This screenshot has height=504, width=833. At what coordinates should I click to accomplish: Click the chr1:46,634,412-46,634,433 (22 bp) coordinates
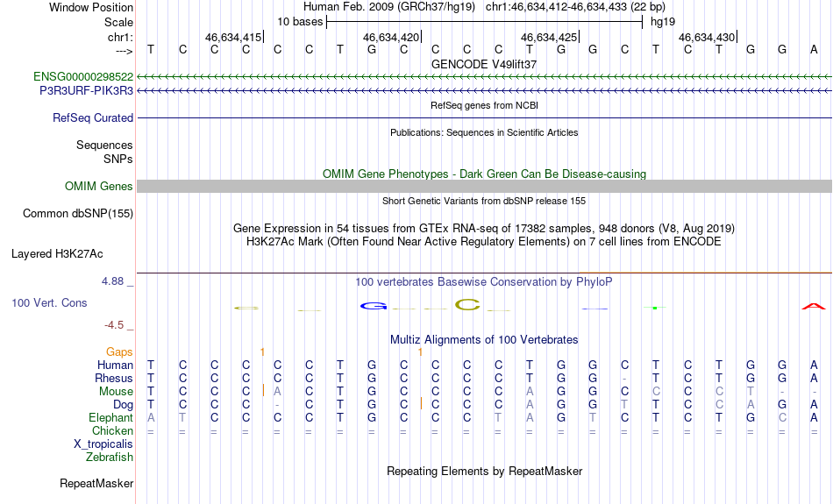point(575,7)
